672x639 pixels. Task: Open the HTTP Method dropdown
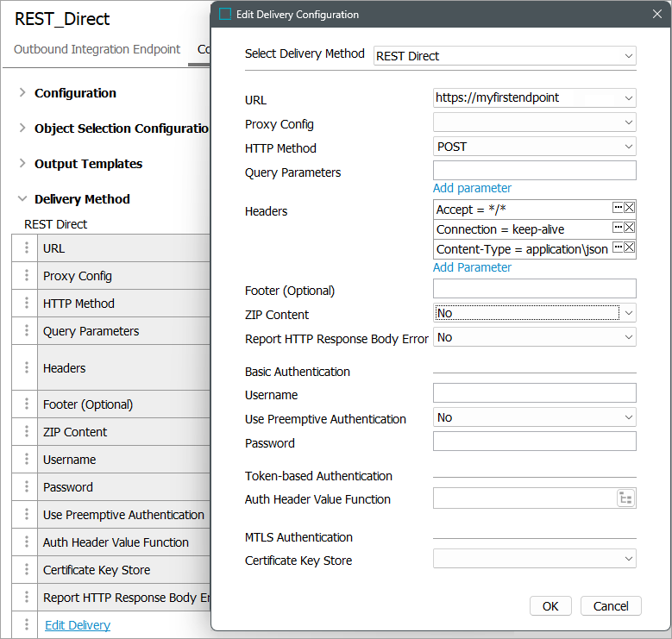534,147
